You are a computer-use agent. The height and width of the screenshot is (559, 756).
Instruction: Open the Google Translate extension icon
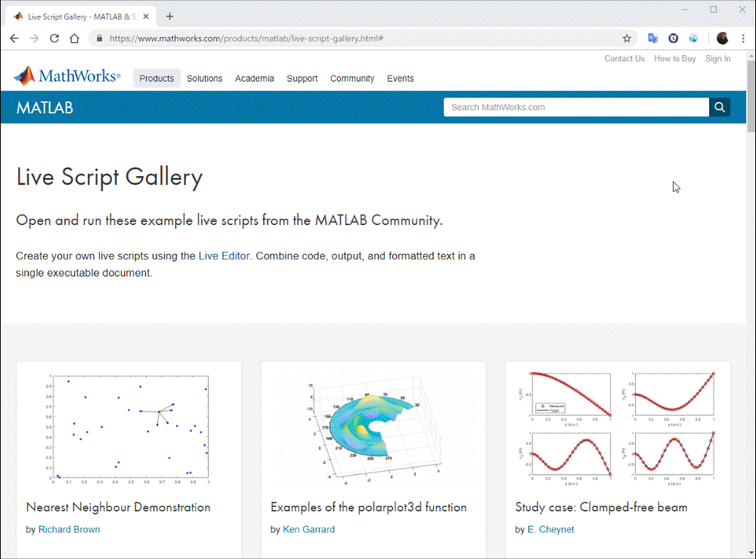coord(653,39)
